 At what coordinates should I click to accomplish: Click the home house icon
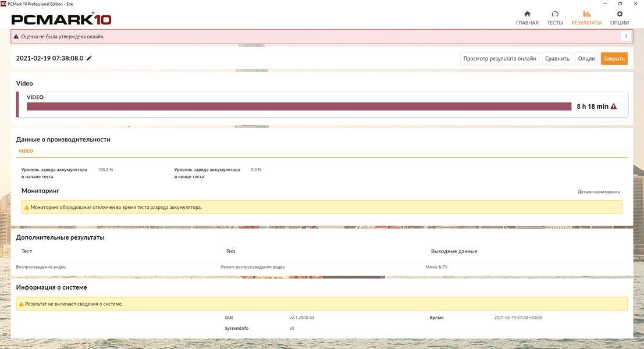[527, 14]
